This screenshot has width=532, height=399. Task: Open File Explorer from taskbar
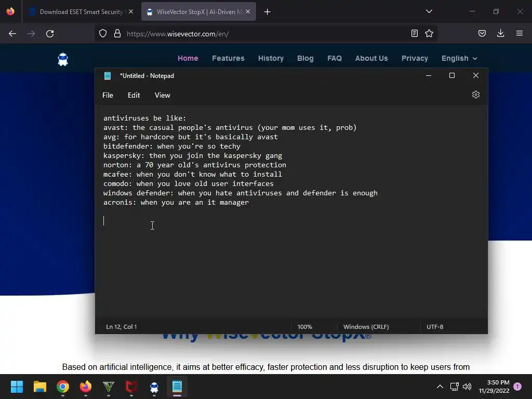click(39, 387)
